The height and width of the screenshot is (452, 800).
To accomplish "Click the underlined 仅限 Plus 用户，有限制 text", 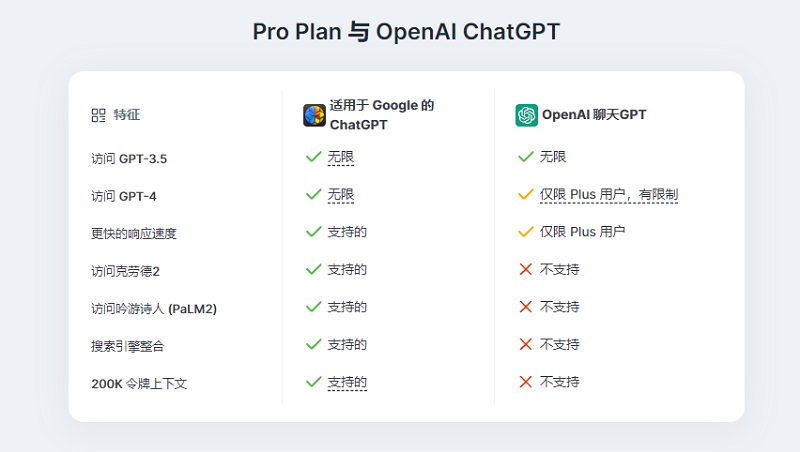I will (x=609, y=195).
